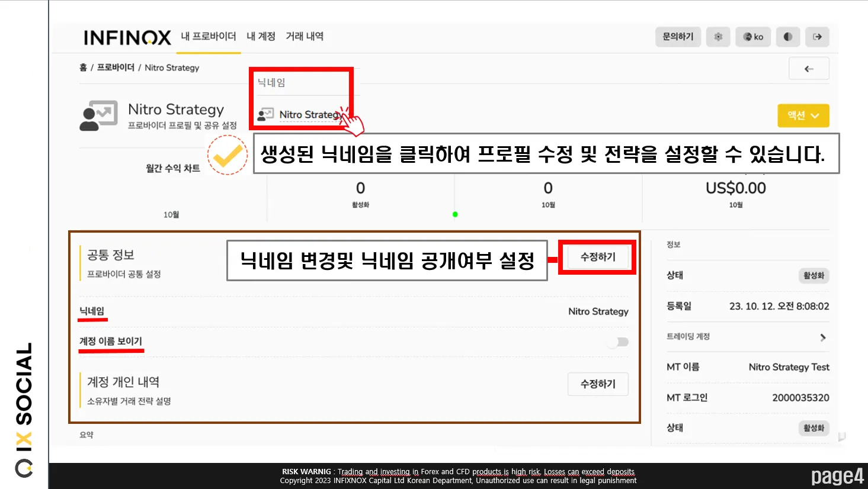The height and width of the screenshot is (489, 868).
Task: Click the Nitro Strategy breadcrumb text
Action: (x=172, y=67)
